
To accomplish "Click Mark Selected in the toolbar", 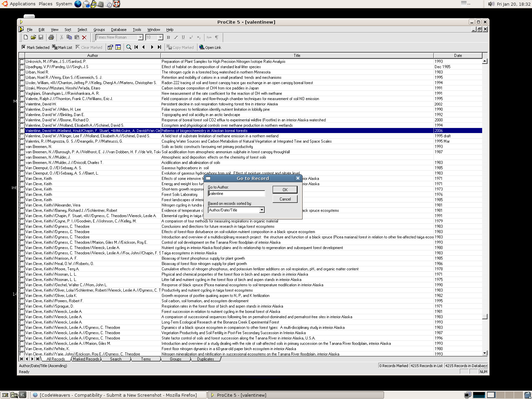I will click(x=36, y=47).
